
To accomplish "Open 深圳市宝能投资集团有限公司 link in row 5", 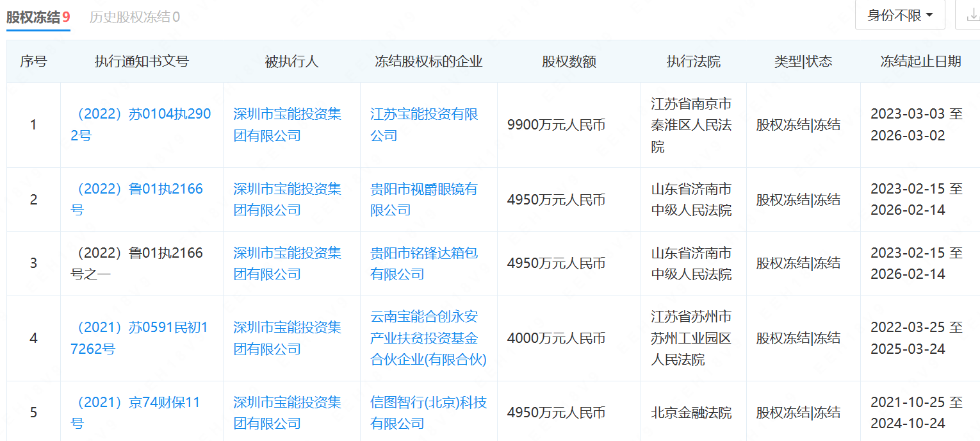I will point(287,413).
